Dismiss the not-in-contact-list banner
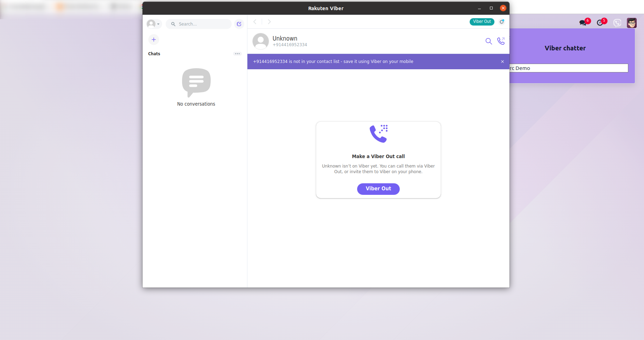Viewport: 644px width, 340px height. click(x=502, y=62)
